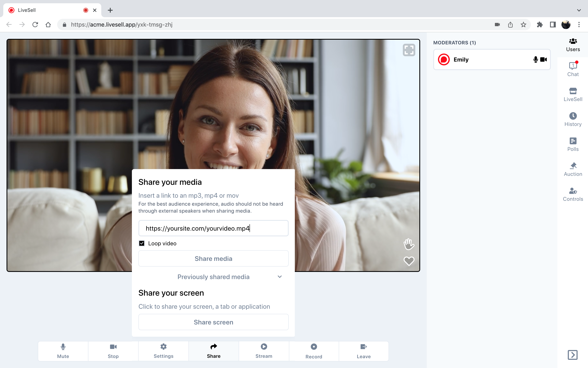The image size is (588, 368).
Task: Open the Chat panel
Action: coord(573,69)
